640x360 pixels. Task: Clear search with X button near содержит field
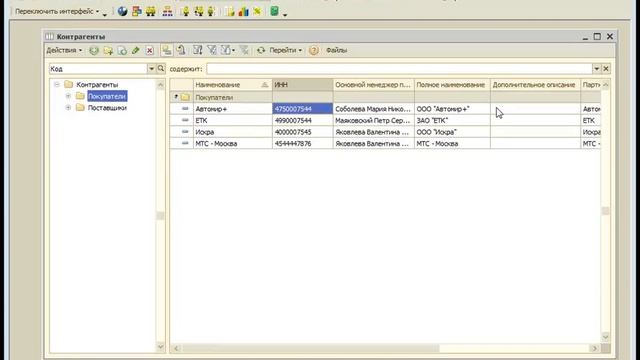pyautogui.click(x=606, y=69)
